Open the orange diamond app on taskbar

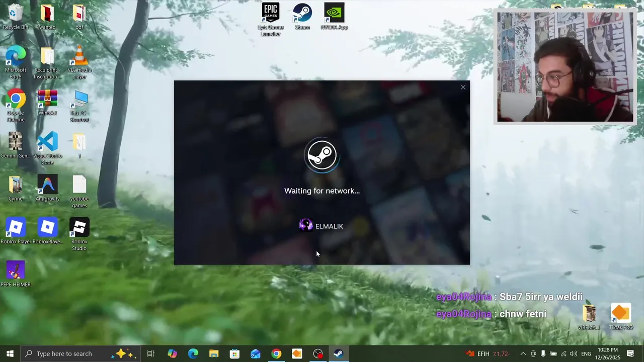(297, 353)
